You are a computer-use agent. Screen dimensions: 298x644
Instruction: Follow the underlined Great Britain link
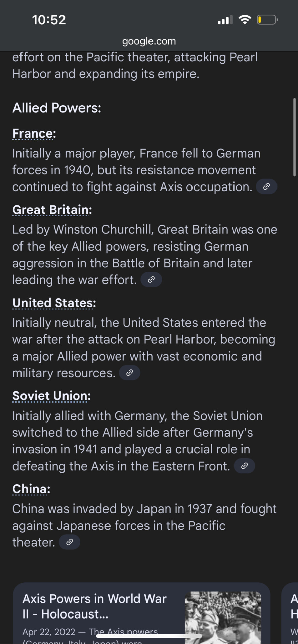[x=51, y=210]
